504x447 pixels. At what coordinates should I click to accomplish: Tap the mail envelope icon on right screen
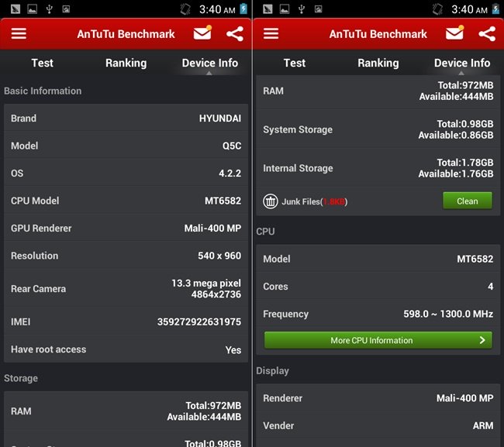(x=455, y=33)
